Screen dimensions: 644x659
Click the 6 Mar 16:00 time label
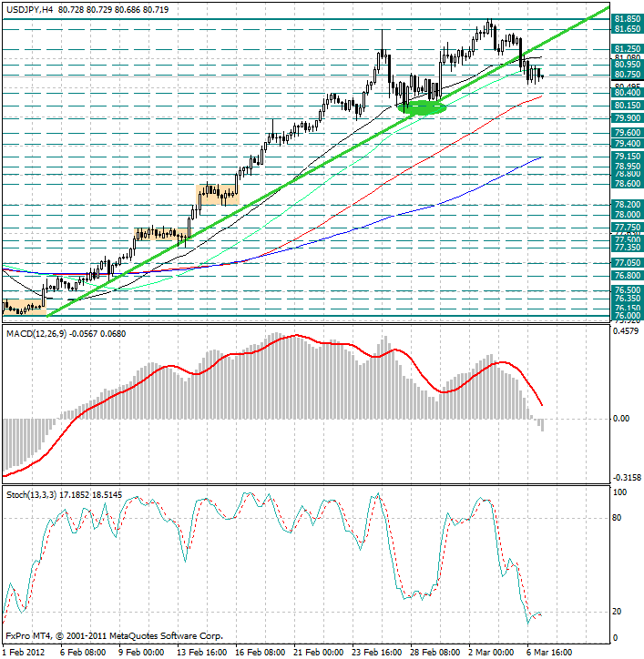(x=550, y=653)
